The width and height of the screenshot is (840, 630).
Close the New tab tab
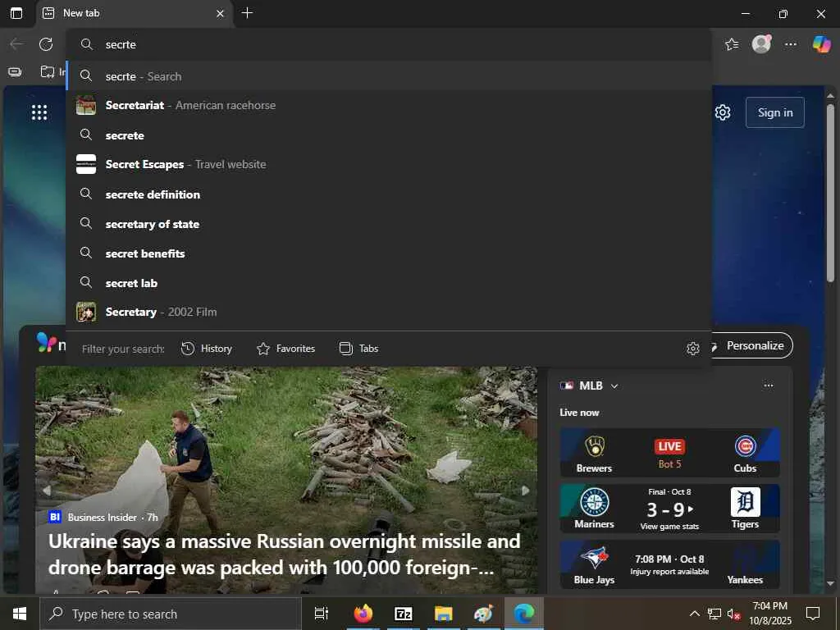tap(220, 14)
